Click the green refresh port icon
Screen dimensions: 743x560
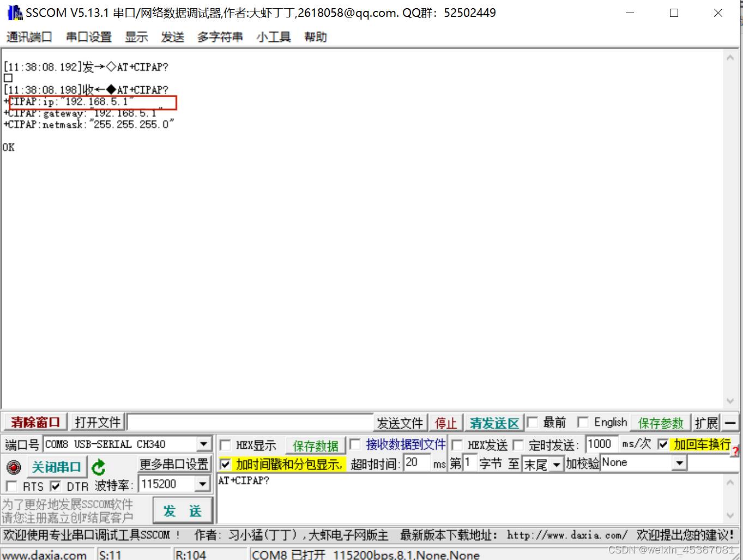pyautogui.click(x=99, y=467)
